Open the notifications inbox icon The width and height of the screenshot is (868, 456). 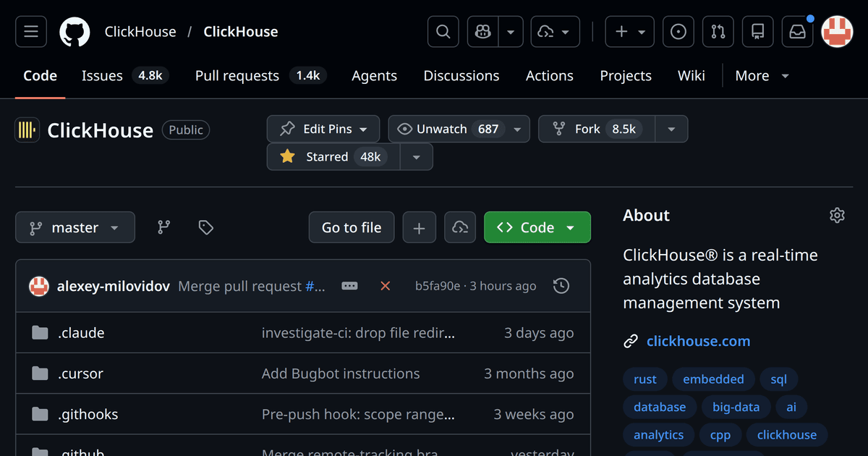click(x=797, y=32)
